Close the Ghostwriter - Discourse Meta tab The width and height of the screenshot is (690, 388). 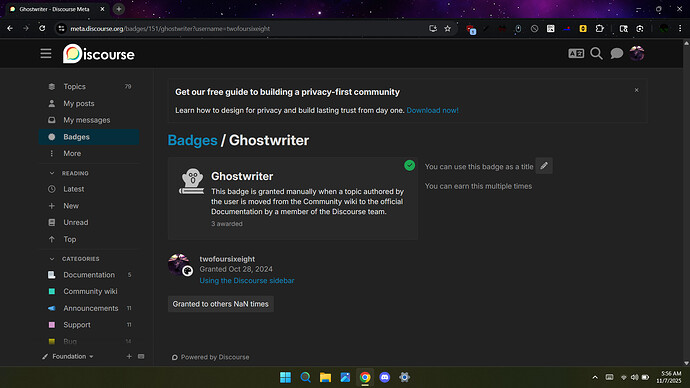pos(102,9)
